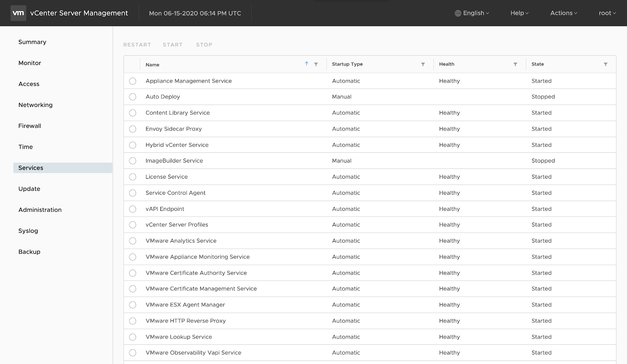The height and width of the screenshot is (364, 627).
Task: Click Manual startup type for Auto Deploy
Action: (x=342, y=97)
